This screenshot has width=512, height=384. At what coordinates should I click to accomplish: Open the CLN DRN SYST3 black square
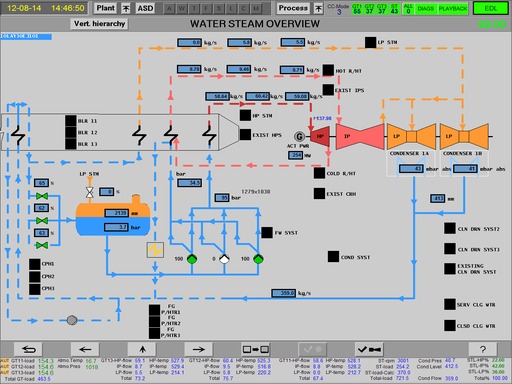click(x=450, y=249)
